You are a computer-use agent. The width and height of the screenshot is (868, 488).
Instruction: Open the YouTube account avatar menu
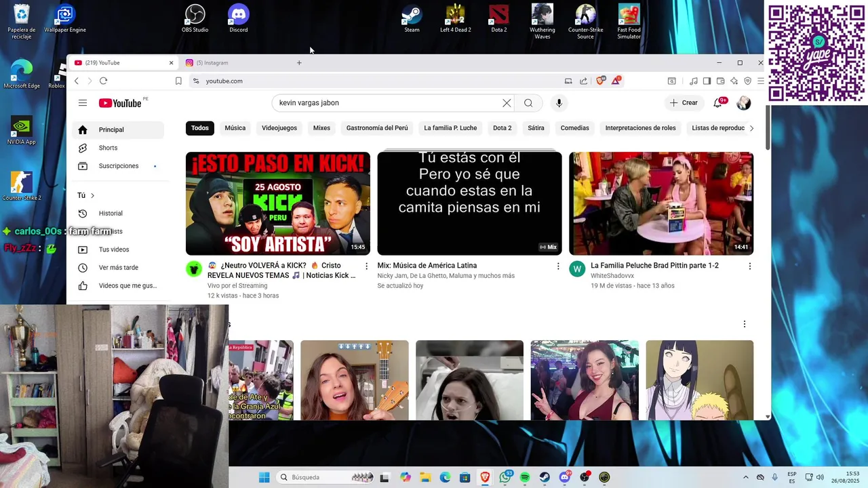tap(744, 103)
